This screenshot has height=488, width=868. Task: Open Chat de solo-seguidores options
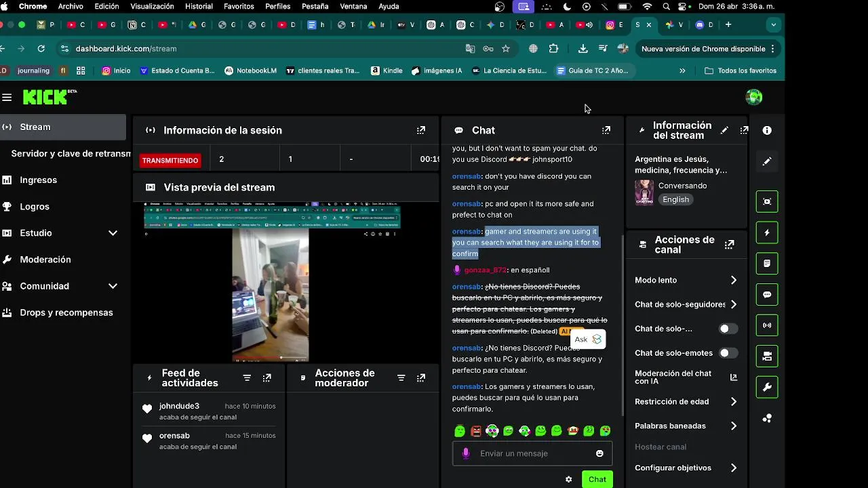686,304
